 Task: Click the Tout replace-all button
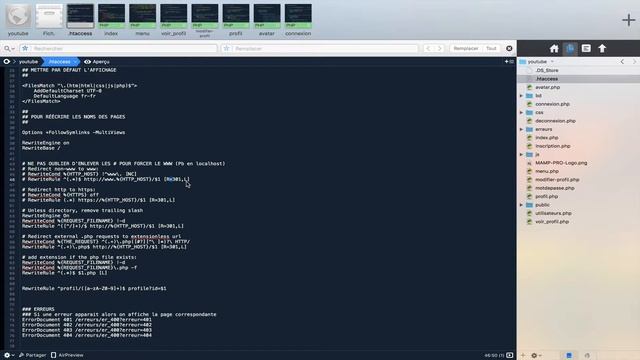[x=491, y=48]
